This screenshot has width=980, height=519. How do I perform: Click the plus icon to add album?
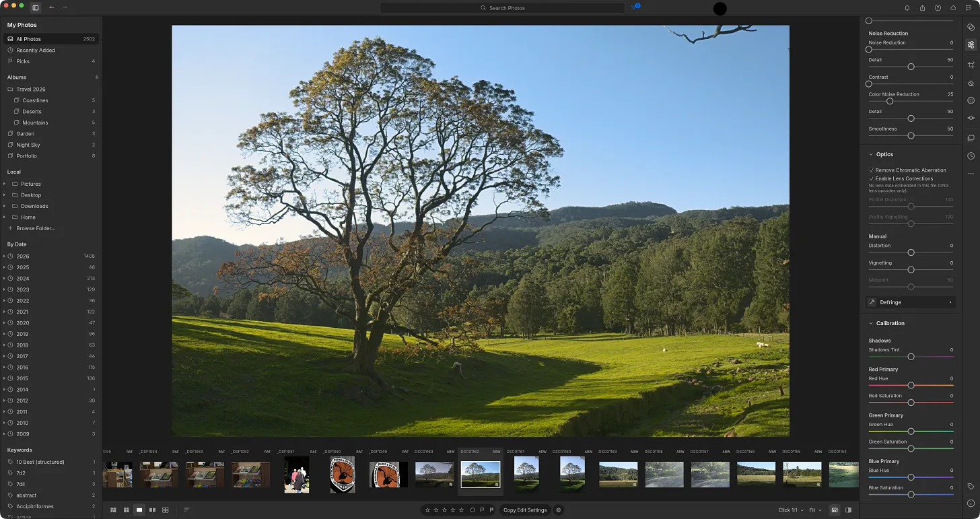pos(96,77)
